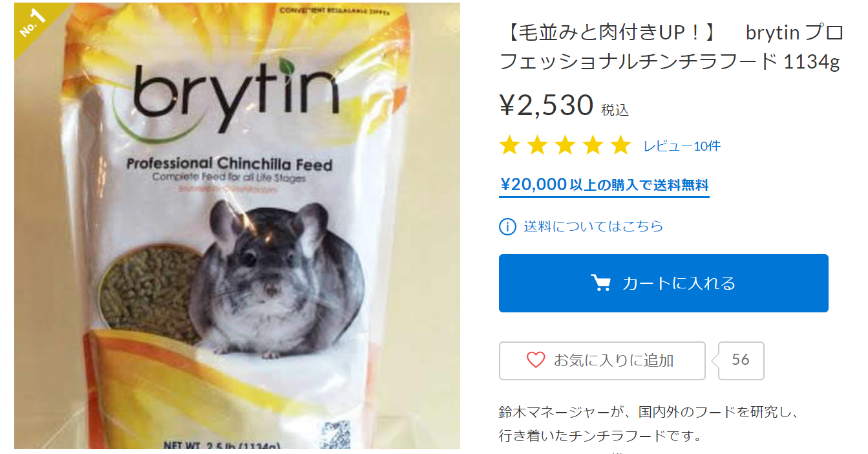
Task: Open the brytin product photo
Action: point(237,226)
